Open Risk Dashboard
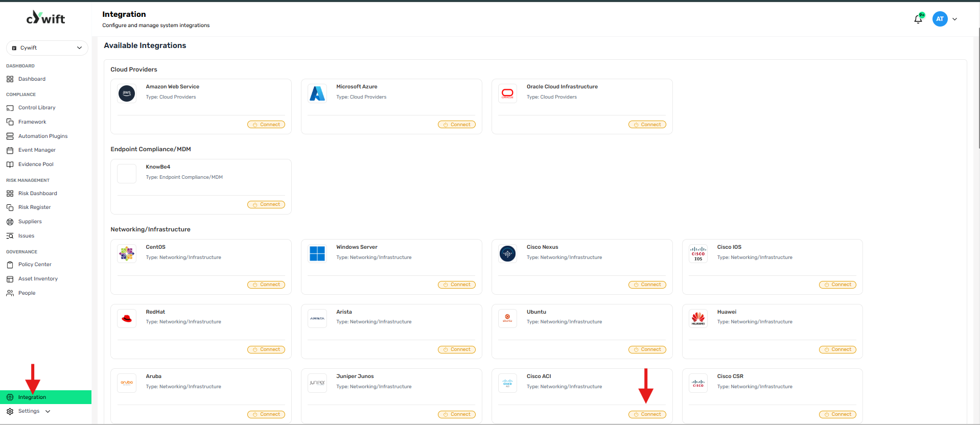980x425 pixels. (37, 194)
